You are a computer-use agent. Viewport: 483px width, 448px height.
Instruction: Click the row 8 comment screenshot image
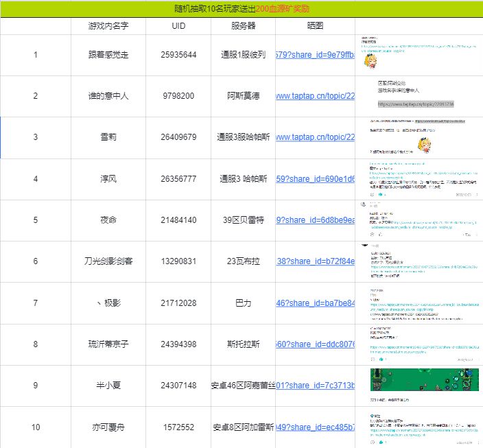tap(424, 344)
